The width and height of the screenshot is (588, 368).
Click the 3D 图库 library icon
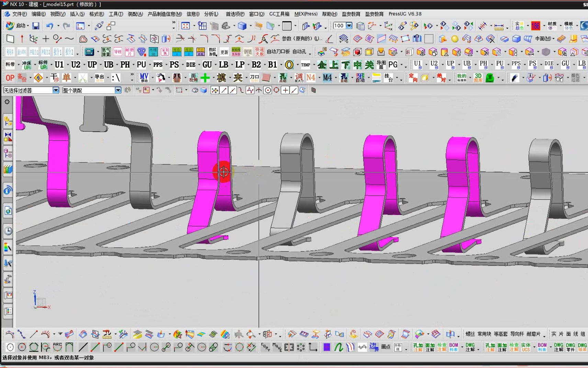(x=478, y=78)
